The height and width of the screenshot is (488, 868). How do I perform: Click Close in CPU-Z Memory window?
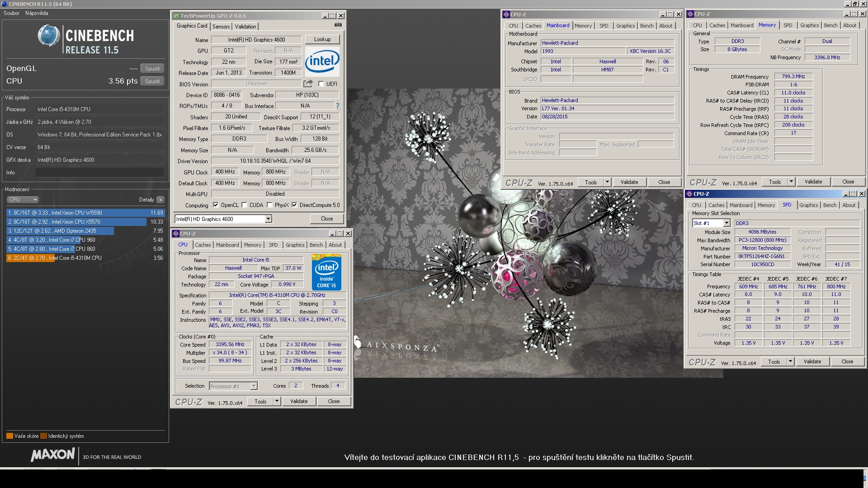tap(848, 182)
